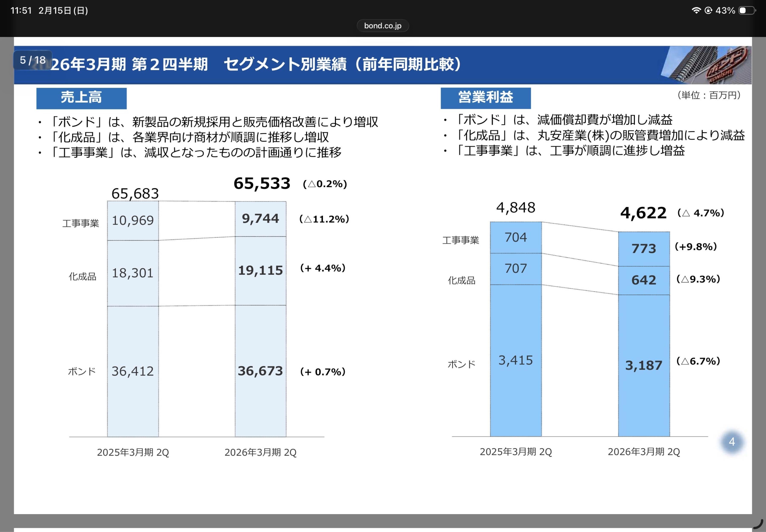Tap the 11:51 clock in status bar

(21, 11)
